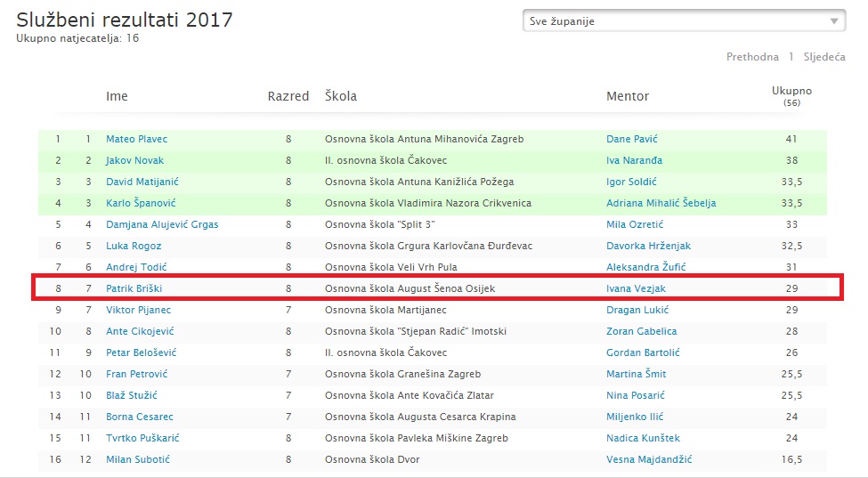Click contestant Viktor Pijanec

[x=138, y=310]
